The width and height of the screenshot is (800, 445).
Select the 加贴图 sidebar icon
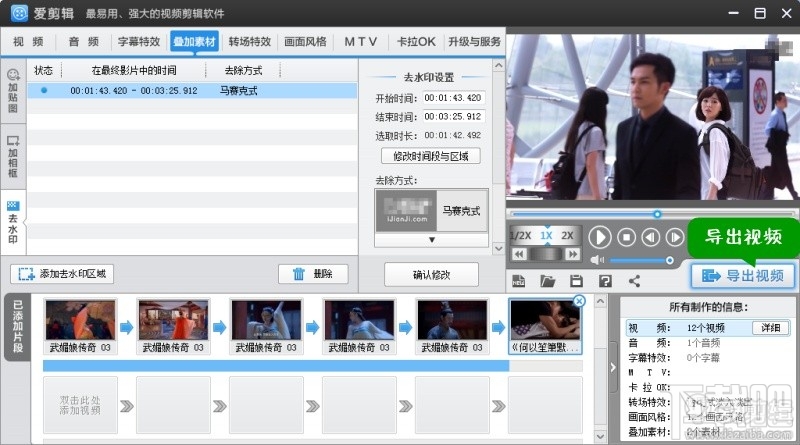[13, 91]
